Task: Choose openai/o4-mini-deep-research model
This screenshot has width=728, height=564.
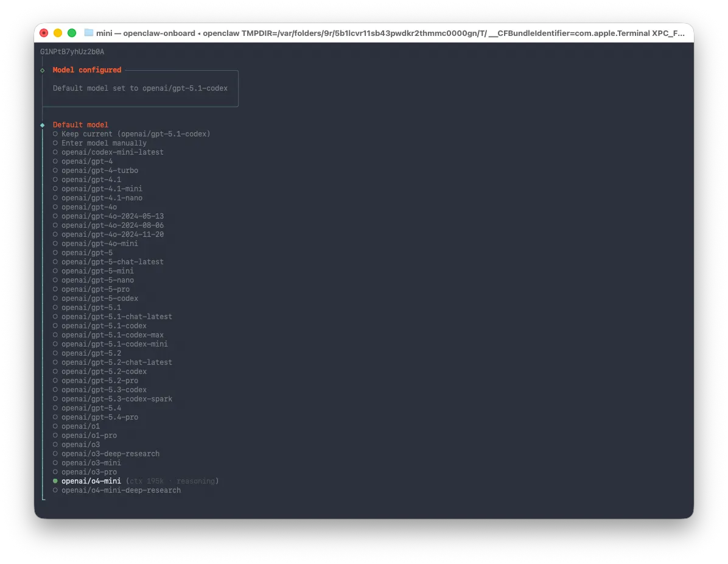Action: click(116, 490)
